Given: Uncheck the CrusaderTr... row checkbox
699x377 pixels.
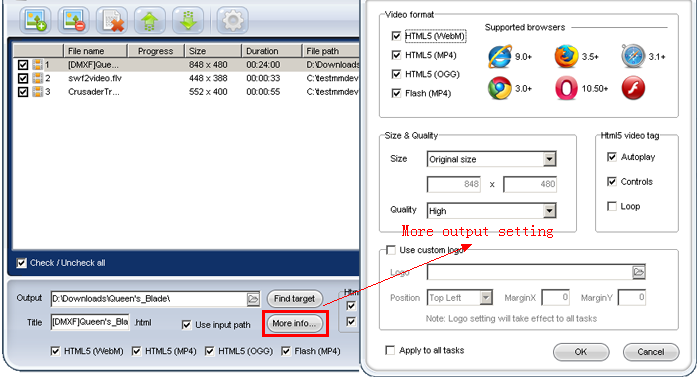Looking at the screenshot, I should (23, 92).
